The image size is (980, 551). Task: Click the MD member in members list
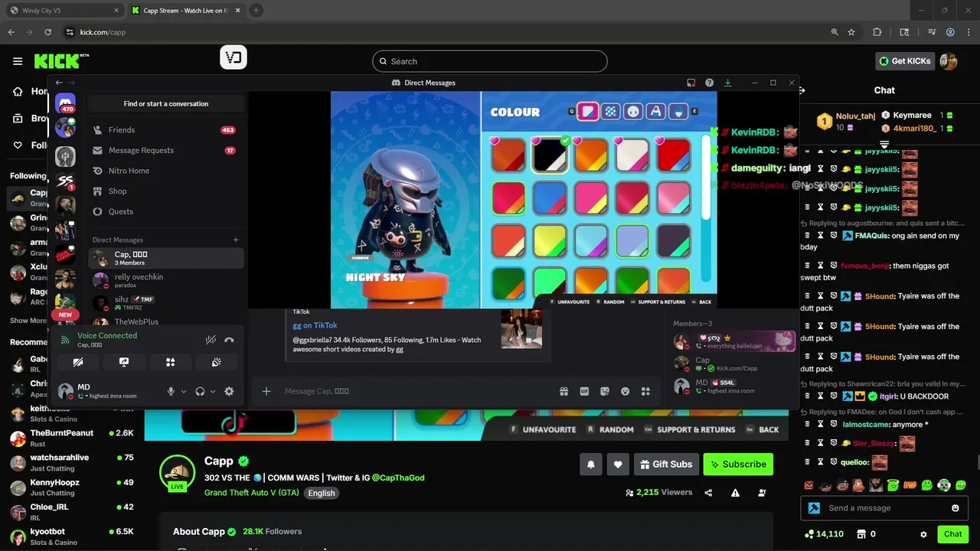click(733, 386)
